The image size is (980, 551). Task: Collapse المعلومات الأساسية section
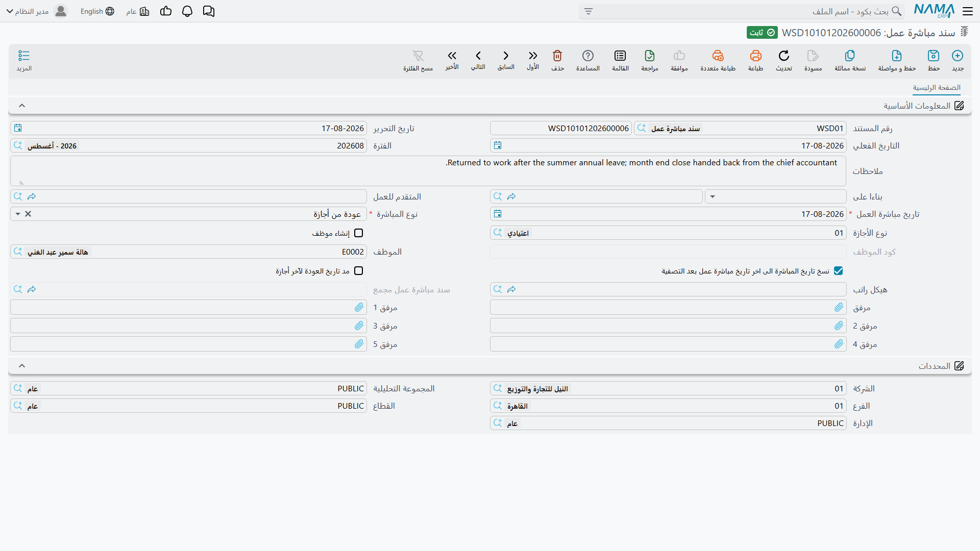pos(22,106)
